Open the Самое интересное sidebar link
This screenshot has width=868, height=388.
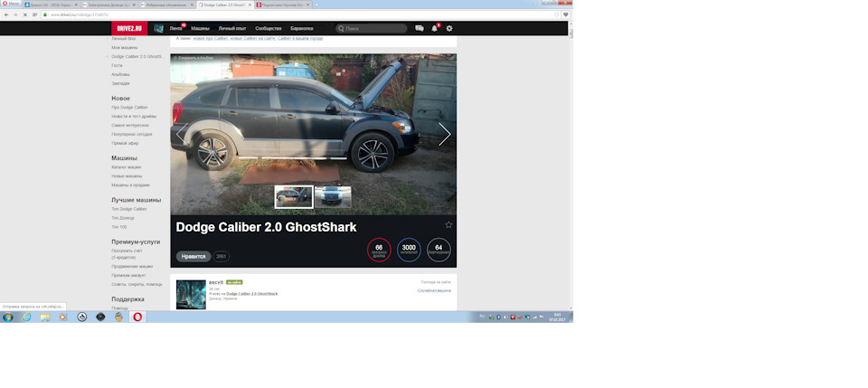tap(130, 125)
